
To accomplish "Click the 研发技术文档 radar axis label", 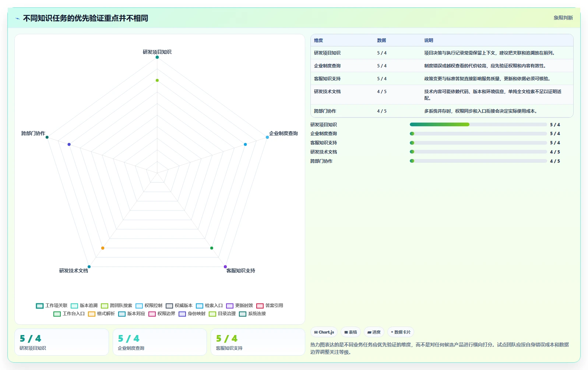I will (x=74, y=271).
